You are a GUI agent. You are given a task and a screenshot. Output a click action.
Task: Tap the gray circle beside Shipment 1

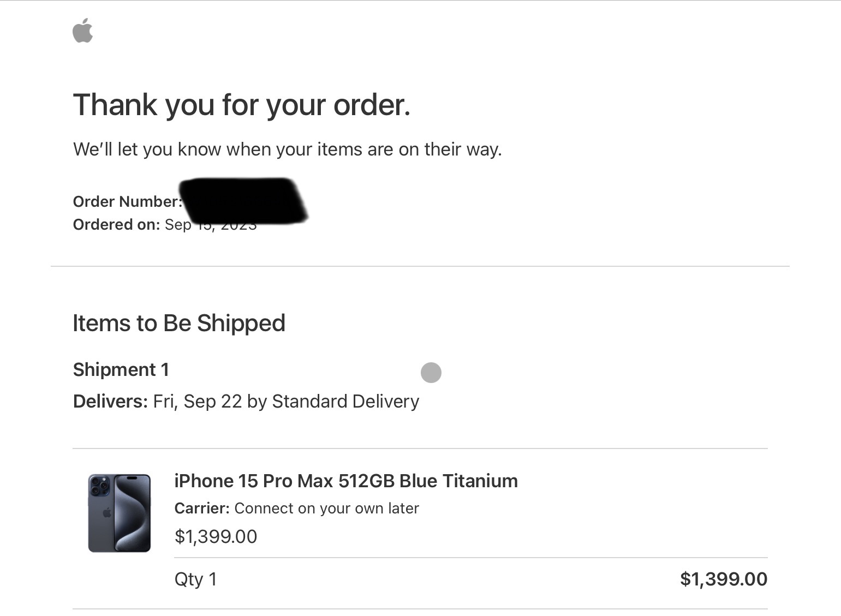(x=431, y=373)
